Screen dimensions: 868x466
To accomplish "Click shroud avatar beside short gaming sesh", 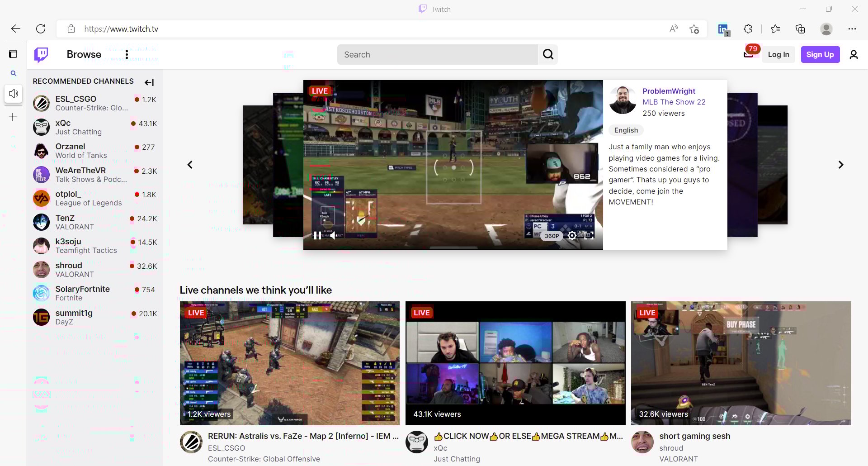I will point(642,442).
